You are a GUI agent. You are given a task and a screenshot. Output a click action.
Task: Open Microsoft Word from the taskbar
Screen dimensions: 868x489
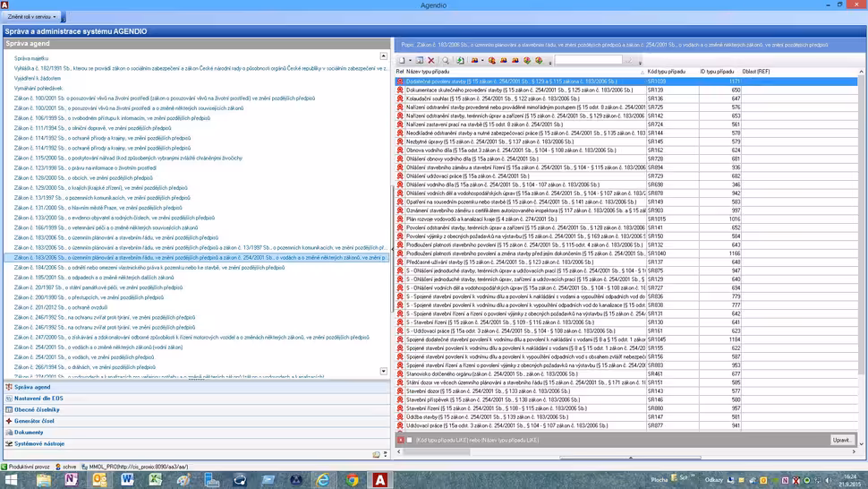click(127, 479)
